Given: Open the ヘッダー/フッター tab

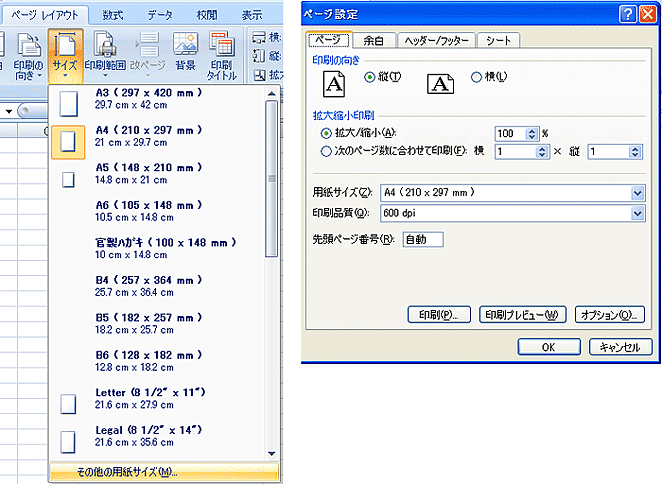Looking at the screenshot, I should (436, 41).
